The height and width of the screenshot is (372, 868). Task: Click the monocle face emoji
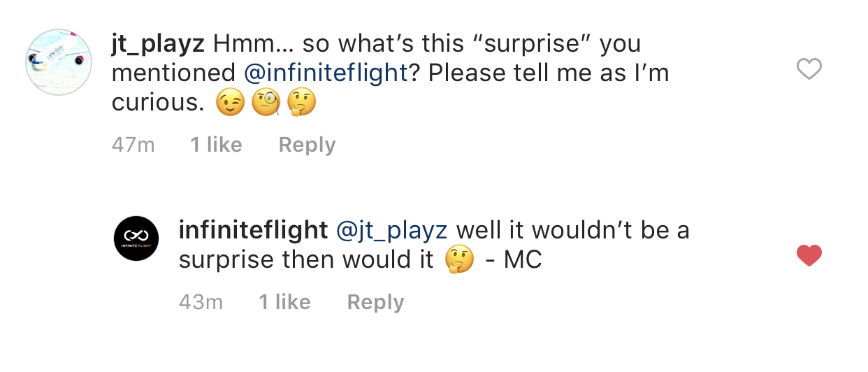point(266,103)
